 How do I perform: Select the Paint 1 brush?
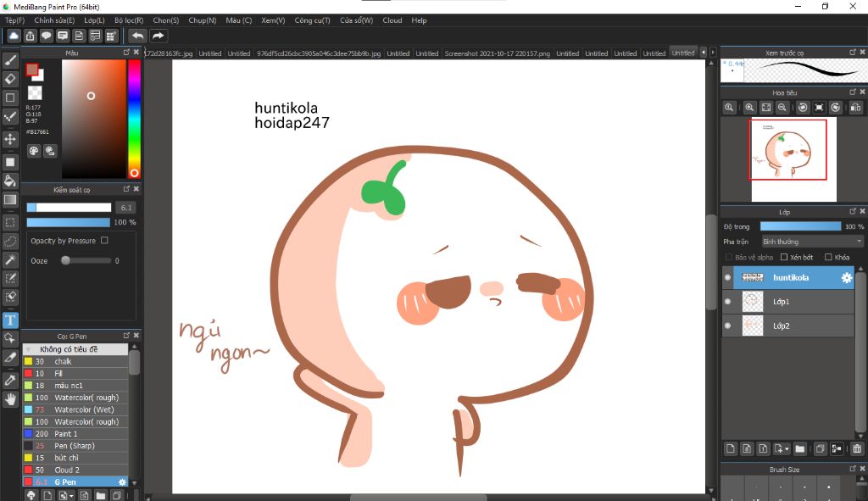click(75, 433)
